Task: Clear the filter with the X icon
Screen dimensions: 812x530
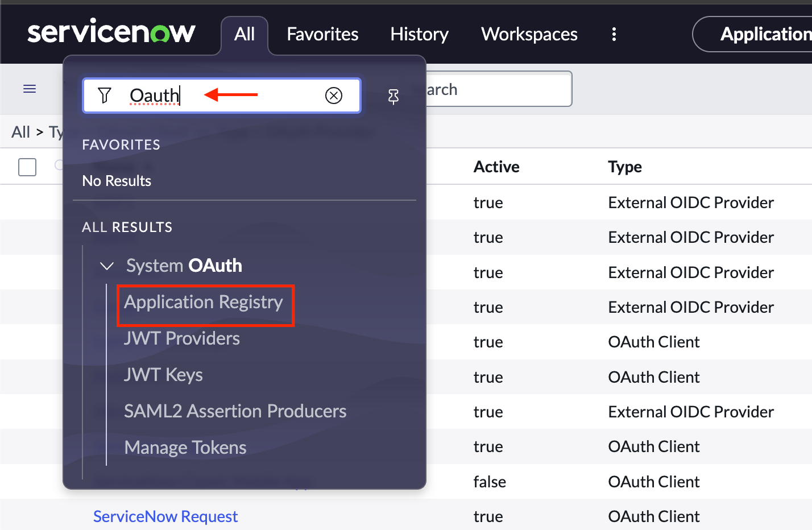Action: pyautogui.click(x=334, y=96)
